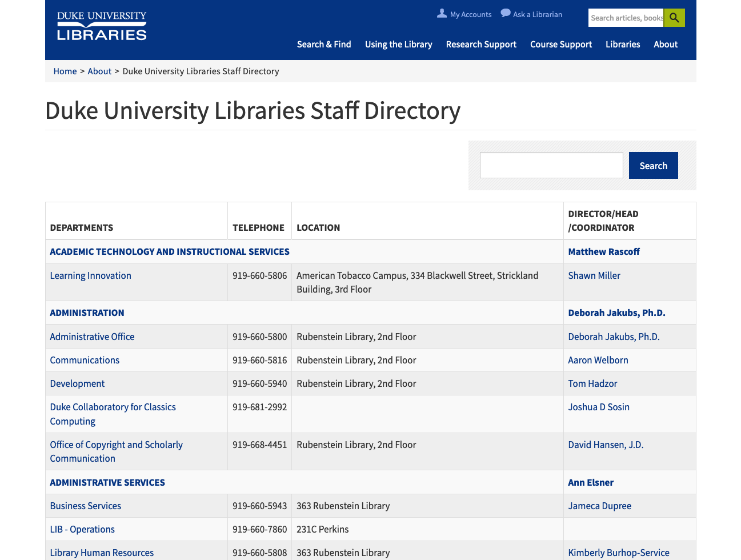This screenshot has height=560, width=741.
Task: Open the LIB - Operations department
Action: coord(82,529)
